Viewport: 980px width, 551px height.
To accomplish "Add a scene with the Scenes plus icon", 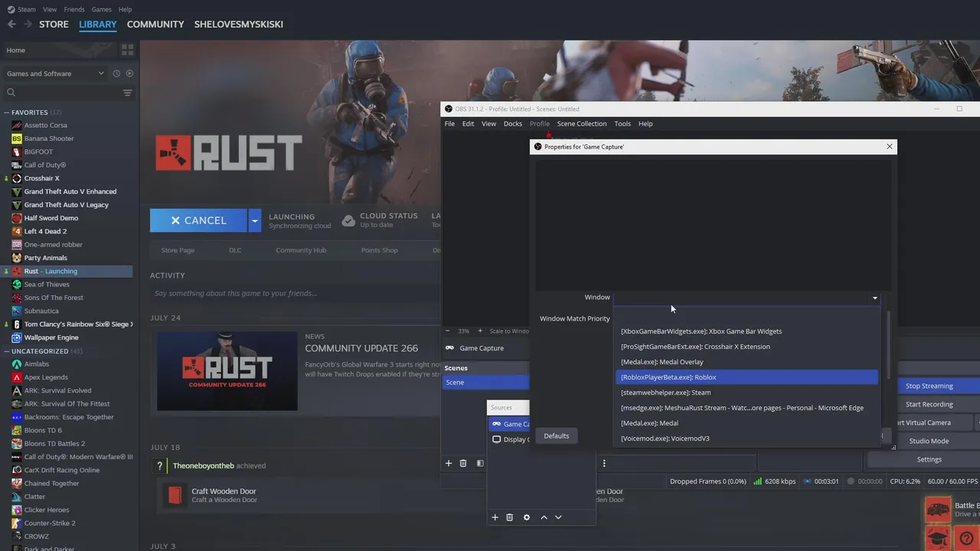I will click(x=449, y=463).
